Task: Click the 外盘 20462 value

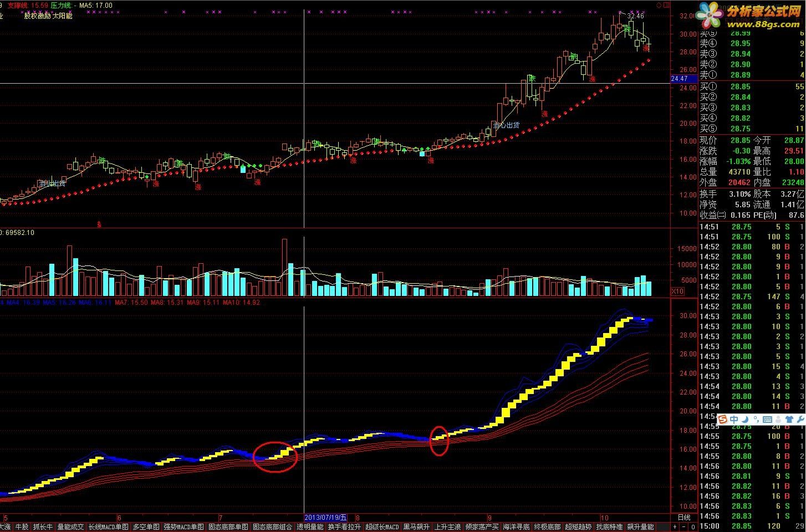Action: (x=739, y=182)
